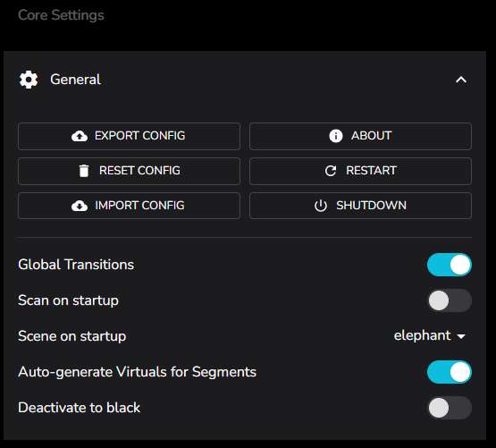The height and width of the screenshot is (448, 496).
Task: Click the Core Settings heading
Action: tap(61, 15)
